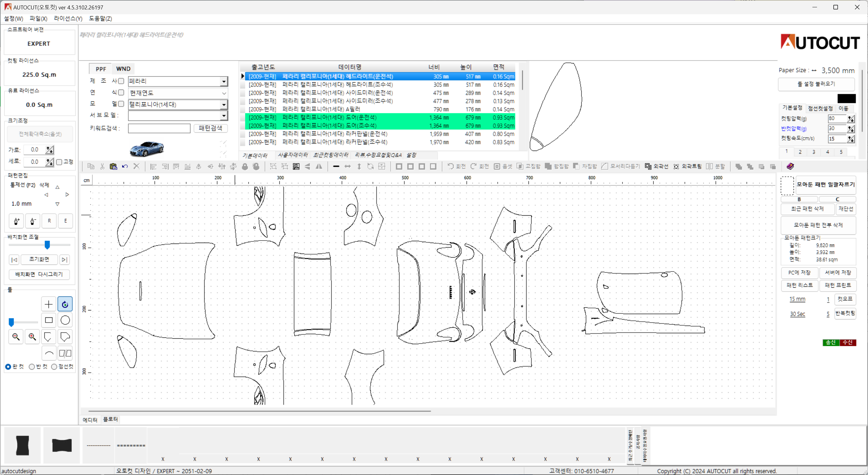The image size is (868, 475).
Task: Click the 배치화면 다시그리기 redraw button
Action: (39, 275)
